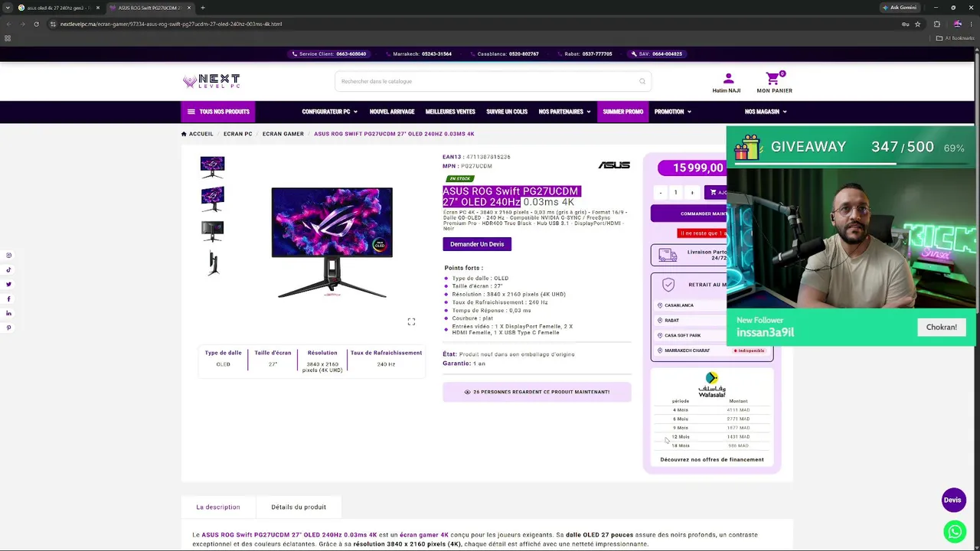
Task: Open the WhatsApp chat bubble
Action: point(954,531)
